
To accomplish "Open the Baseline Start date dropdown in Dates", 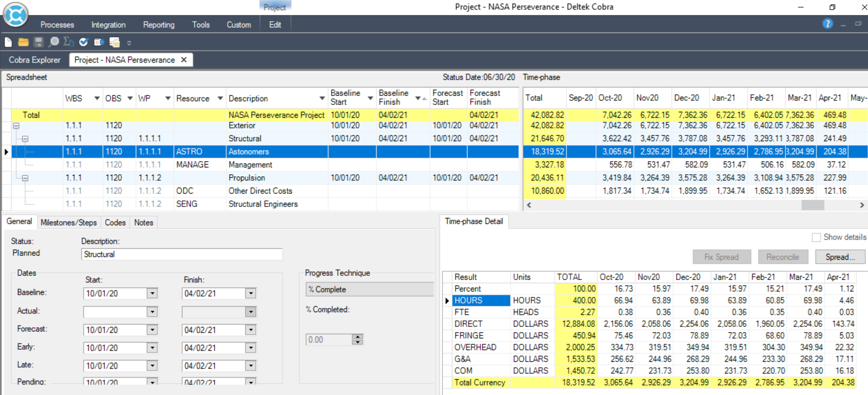I will tap(152, 293).
